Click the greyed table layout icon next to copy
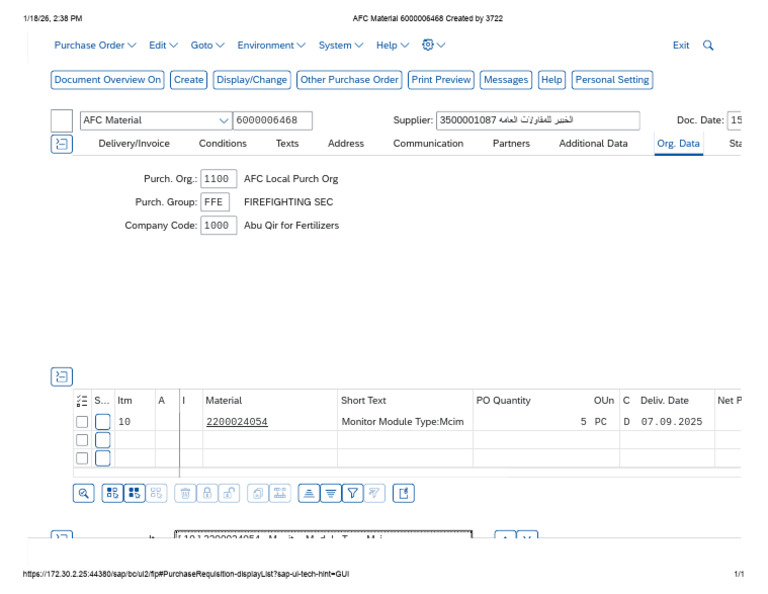 tap(280, 493)
